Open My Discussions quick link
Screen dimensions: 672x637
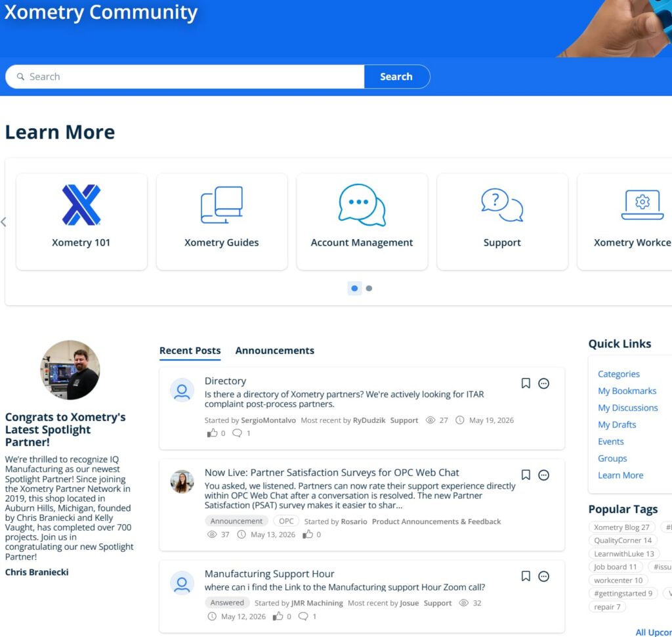coord(628,408)
